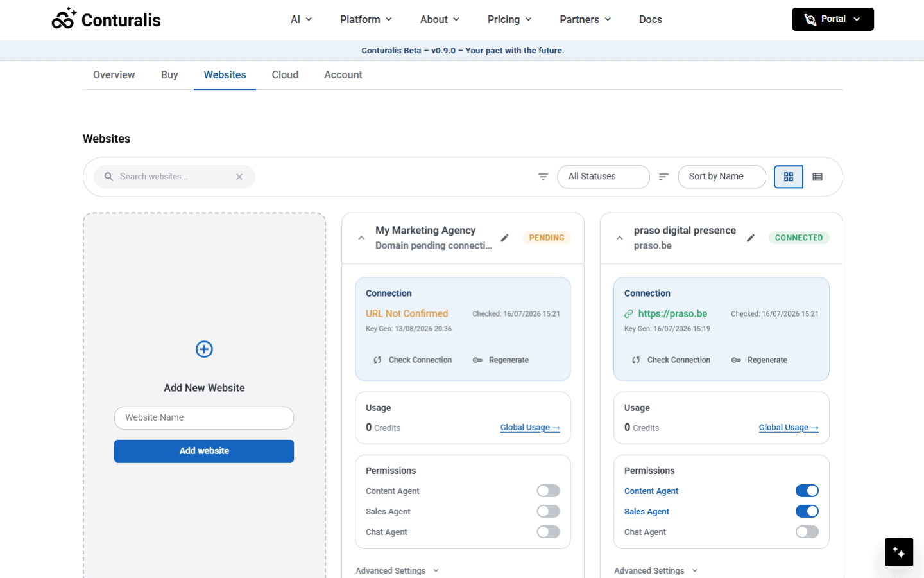Go to the Account tab
This screenshot has height=578, width=924.
point(343,75)
